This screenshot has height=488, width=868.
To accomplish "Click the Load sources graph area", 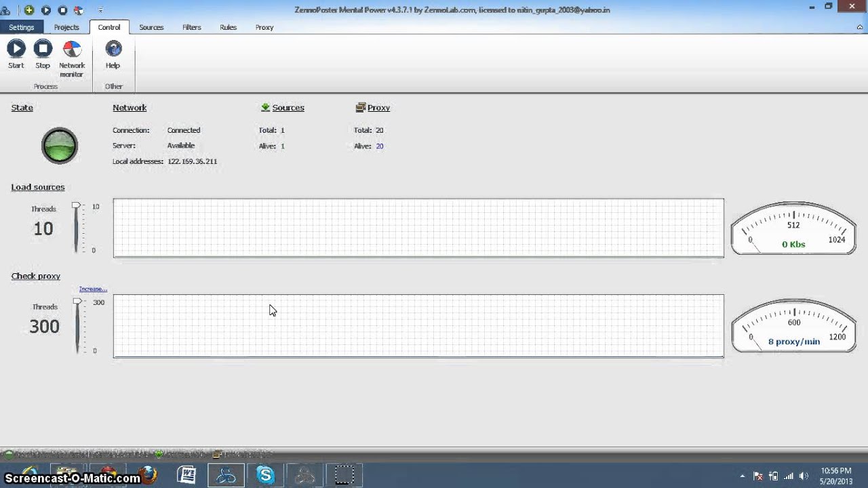I will click(418, 228).
